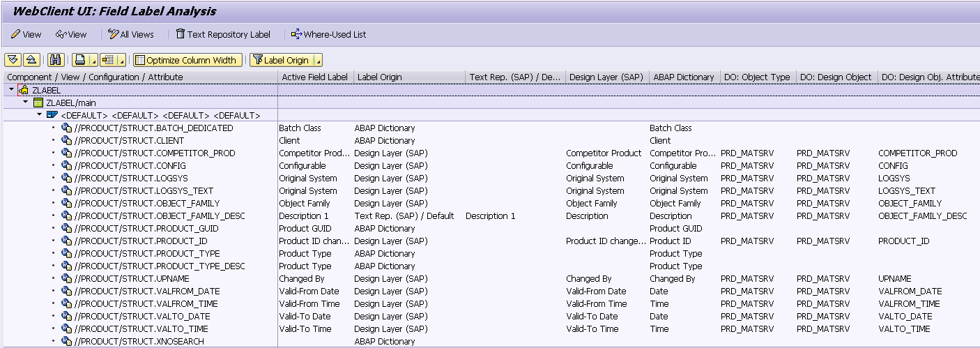The image size is (980, 348).
Task: Click the Print icon
Action: coord(80,60)
